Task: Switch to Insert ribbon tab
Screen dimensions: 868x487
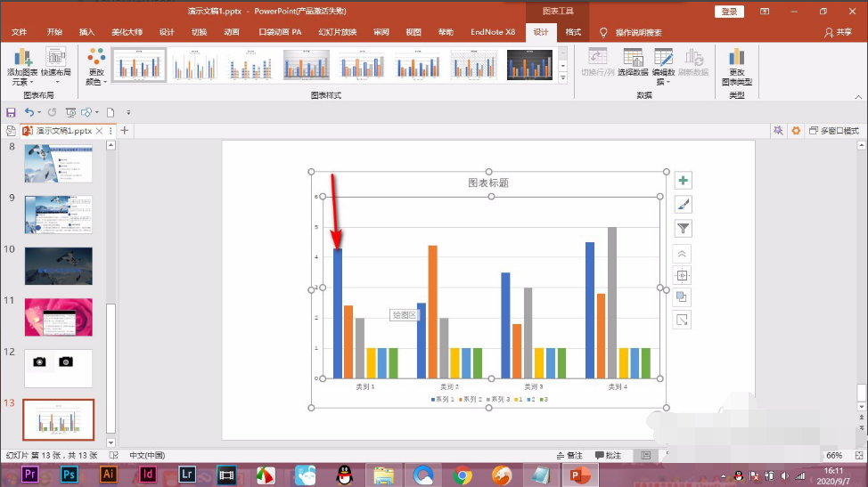Action: (87, 32)
